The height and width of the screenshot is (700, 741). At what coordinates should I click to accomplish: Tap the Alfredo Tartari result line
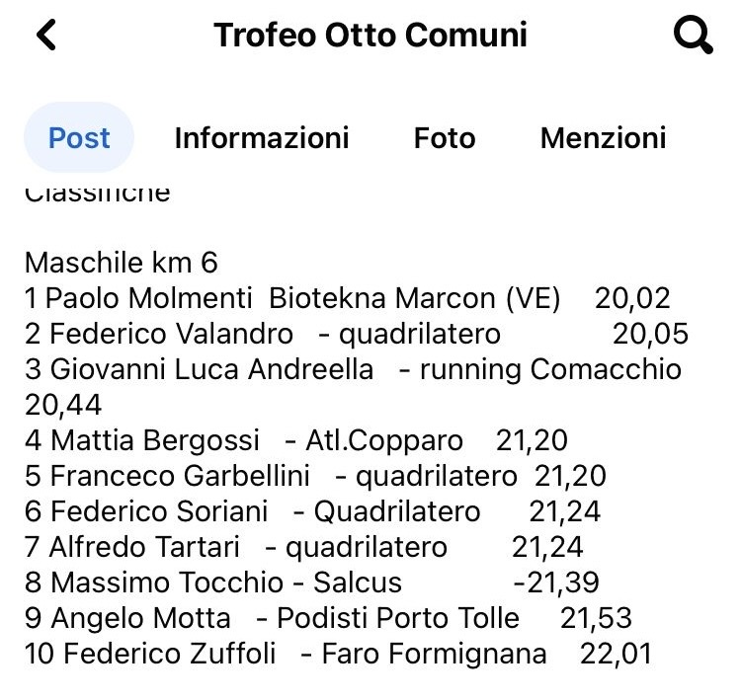[304, 547]
